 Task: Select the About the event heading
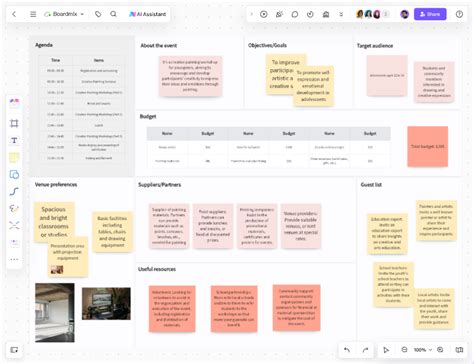[159, 46]
